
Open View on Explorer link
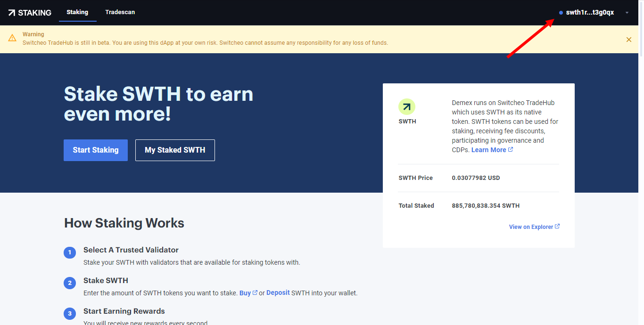(531, 227)
